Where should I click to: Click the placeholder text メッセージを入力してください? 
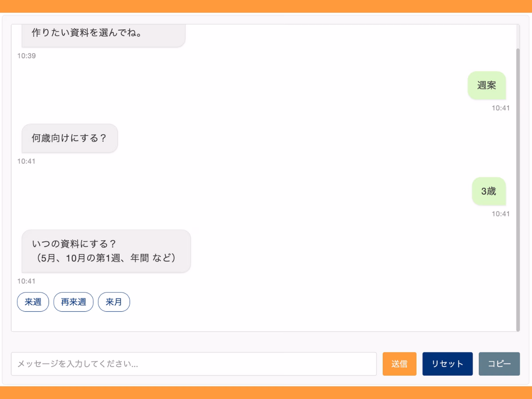(x=77, y=364)
